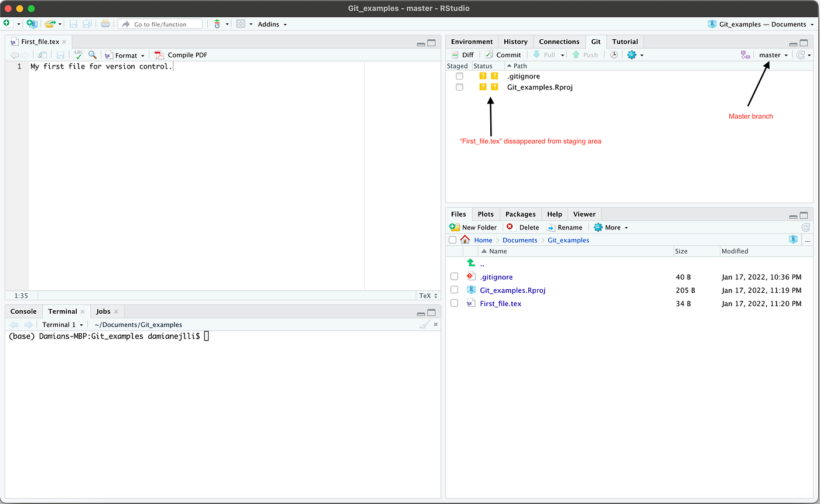Image resolution: width=820 pixels, height=504 pixels.
Task: Open the master branch dropdown
Action: tap(773, 55)
